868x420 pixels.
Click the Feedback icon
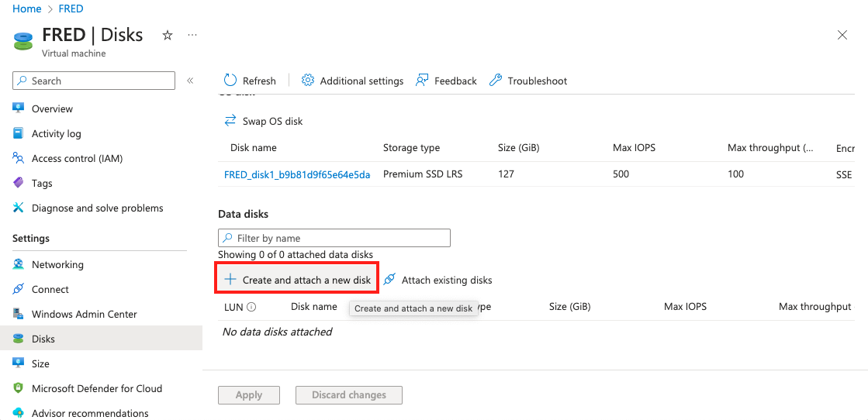click(422, 81)
